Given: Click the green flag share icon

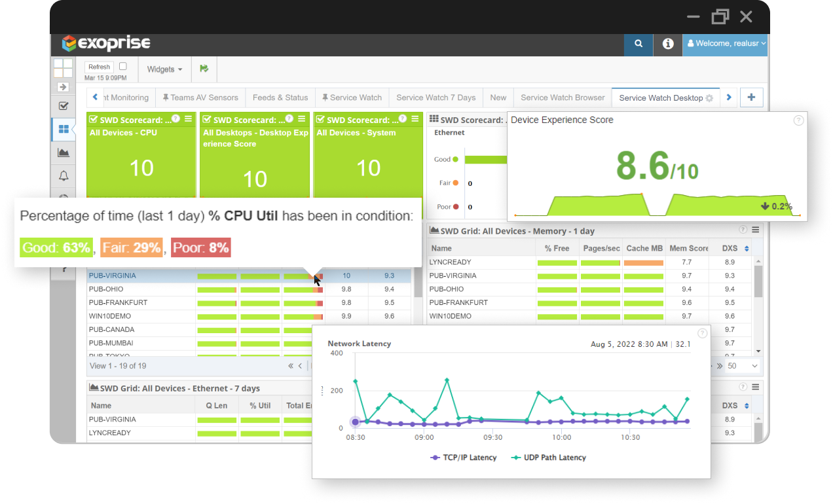Looking at the screenshot, I should [204, 68].
